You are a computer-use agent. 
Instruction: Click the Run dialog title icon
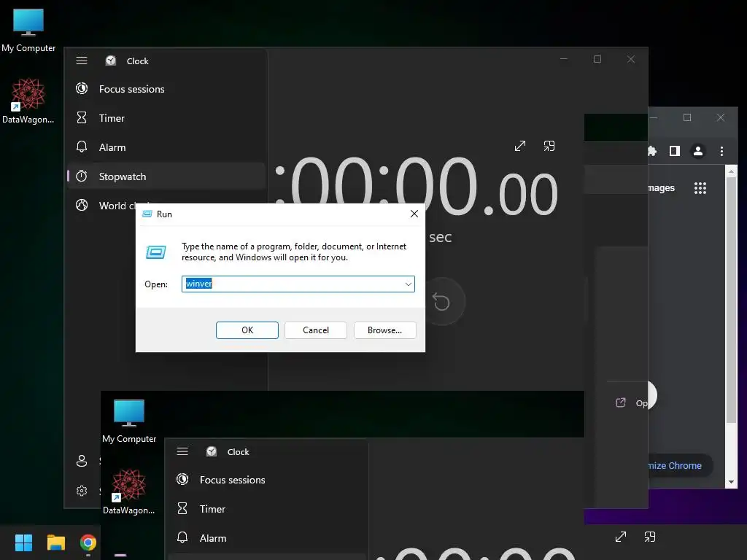click(x=147, y=214)
